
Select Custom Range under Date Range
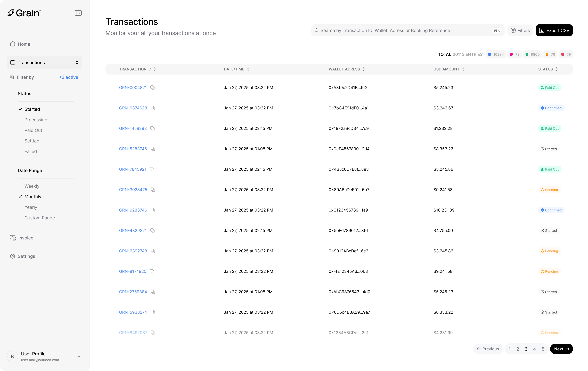click(40, 218)
